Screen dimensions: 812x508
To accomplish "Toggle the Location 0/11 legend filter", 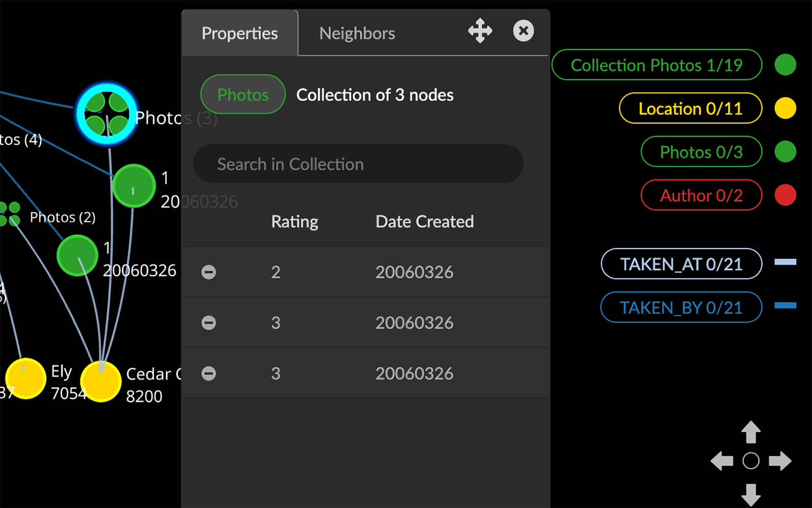I will point(690,109).
